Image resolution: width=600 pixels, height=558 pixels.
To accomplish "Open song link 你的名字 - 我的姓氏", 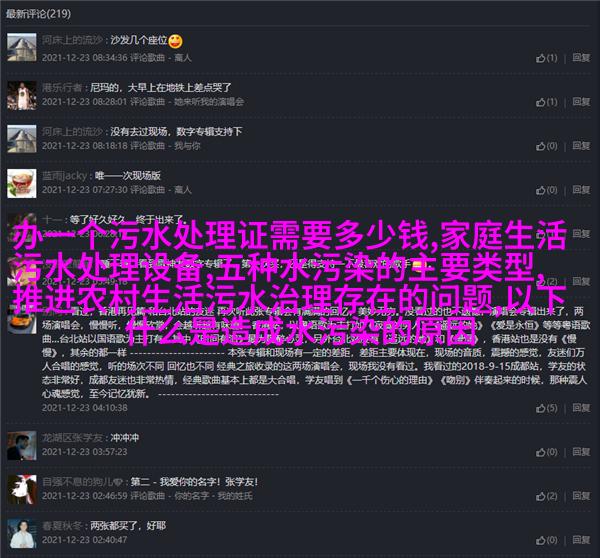I will 213,496.
